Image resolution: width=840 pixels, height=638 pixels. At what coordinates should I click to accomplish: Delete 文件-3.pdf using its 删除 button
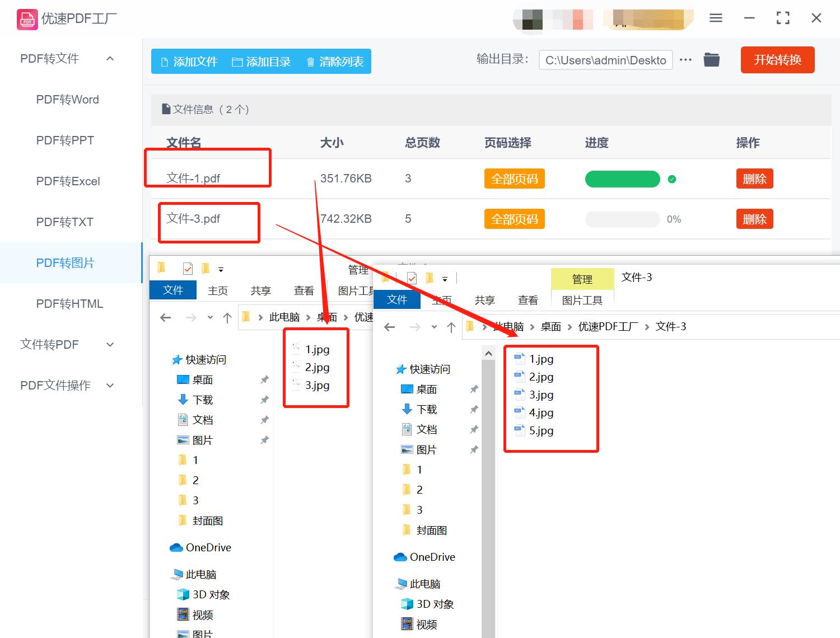(754, 219)
